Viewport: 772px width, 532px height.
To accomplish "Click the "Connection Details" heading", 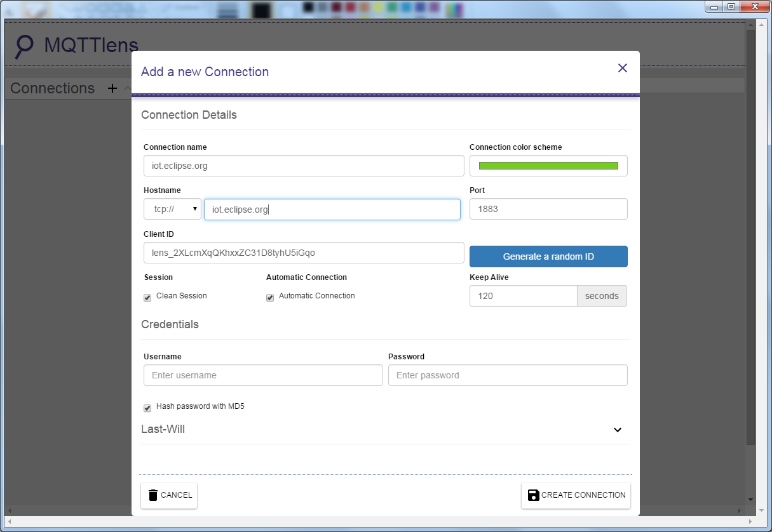I will [189, 115].
